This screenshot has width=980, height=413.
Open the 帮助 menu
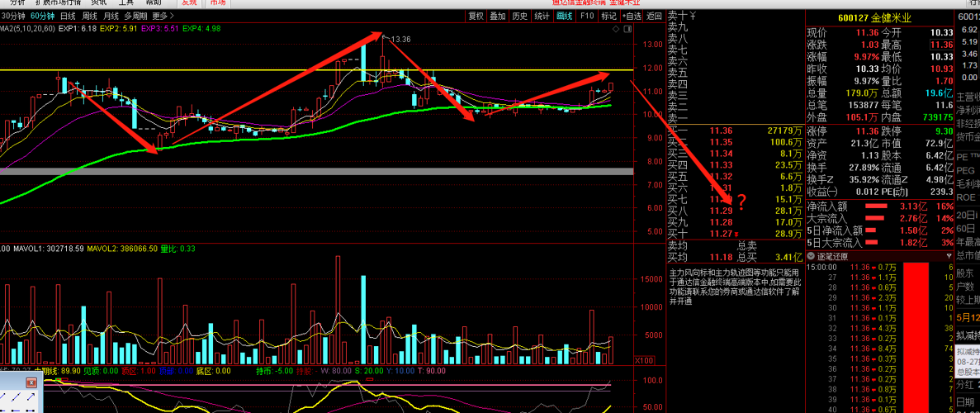click(153, 2)
